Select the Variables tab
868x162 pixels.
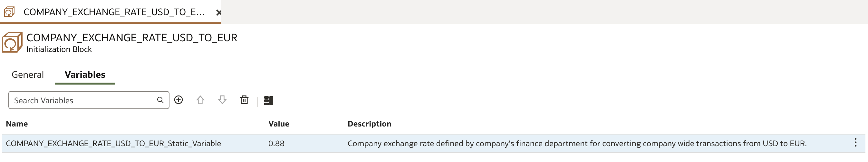85,75
